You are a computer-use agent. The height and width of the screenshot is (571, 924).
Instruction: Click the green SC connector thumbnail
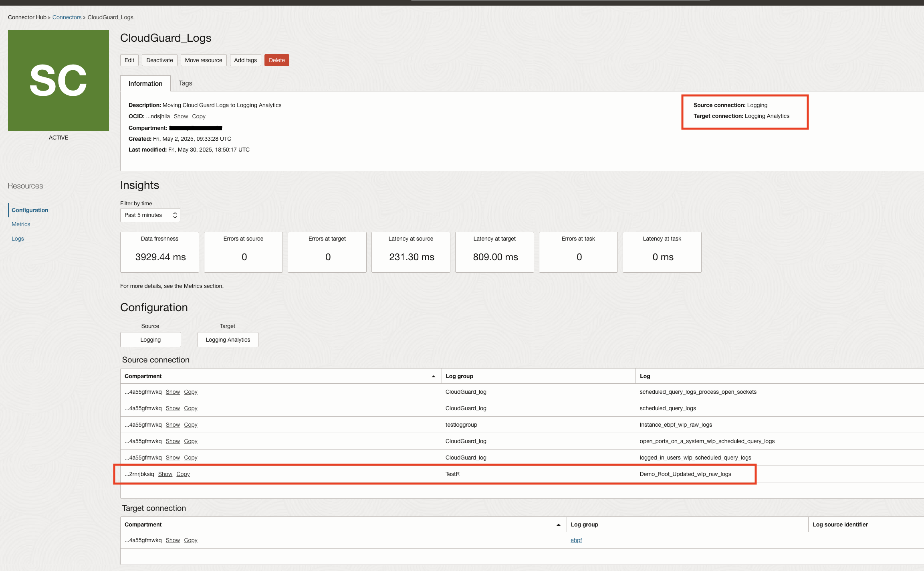[x=59, y=81]
